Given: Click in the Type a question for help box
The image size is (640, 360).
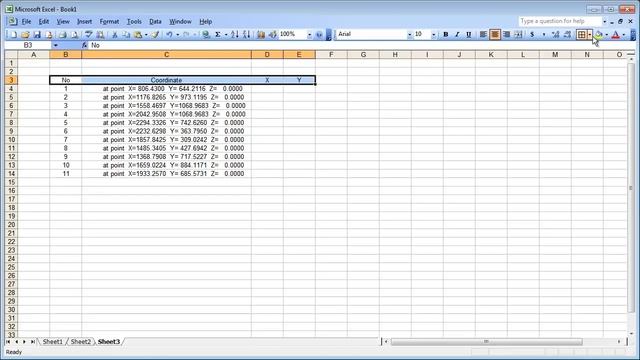Looking at the screenshot, I should point(559,21).
